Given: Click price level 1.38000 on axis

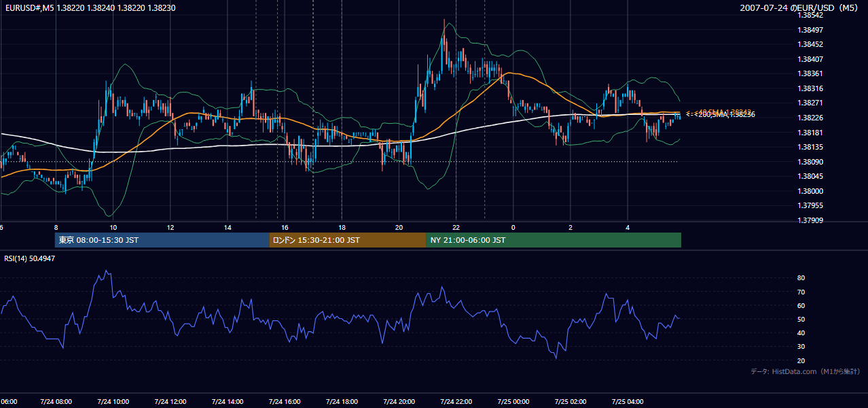Looking at the screenshot, I should [x=812, y=191].
